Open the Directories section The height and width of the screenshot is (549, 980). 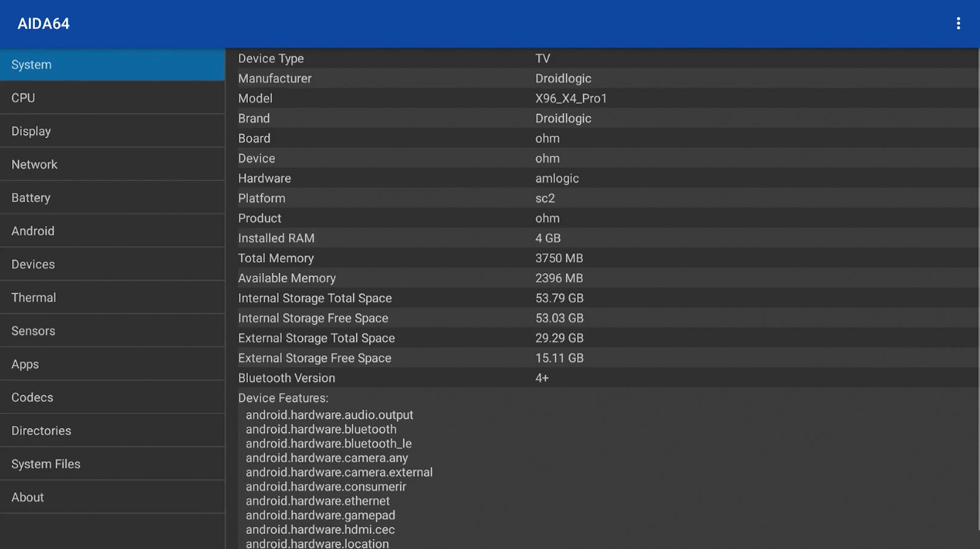[113, 431]
